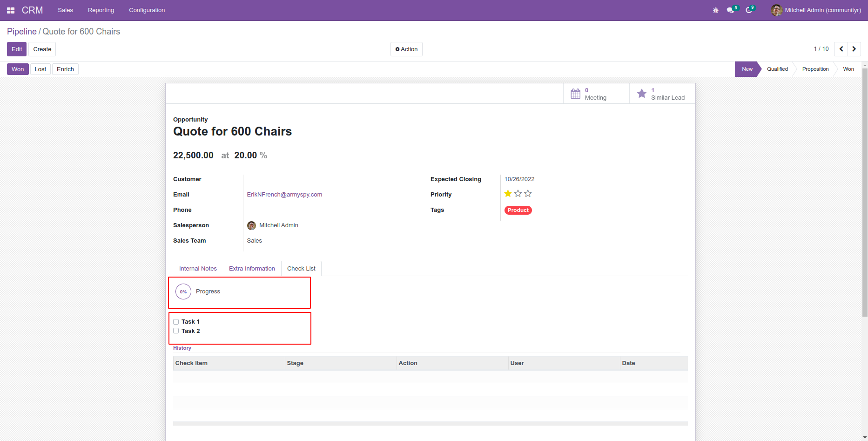This screenshot has width=868, height=441.
Task: Sort history by Date column
Action: 654,363
